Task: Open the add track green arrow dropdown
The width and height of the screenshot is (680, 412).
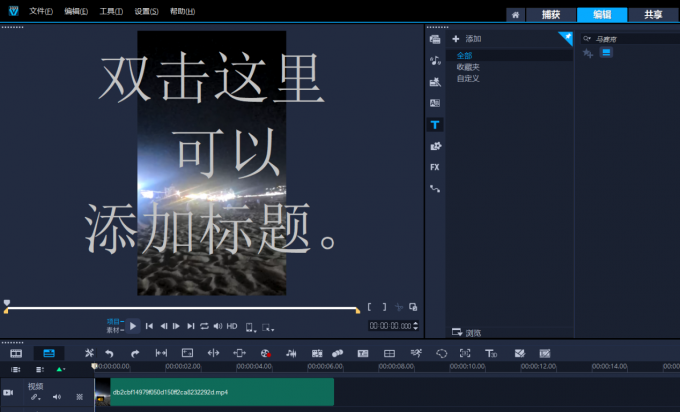Action: click(x=60, y=369)
